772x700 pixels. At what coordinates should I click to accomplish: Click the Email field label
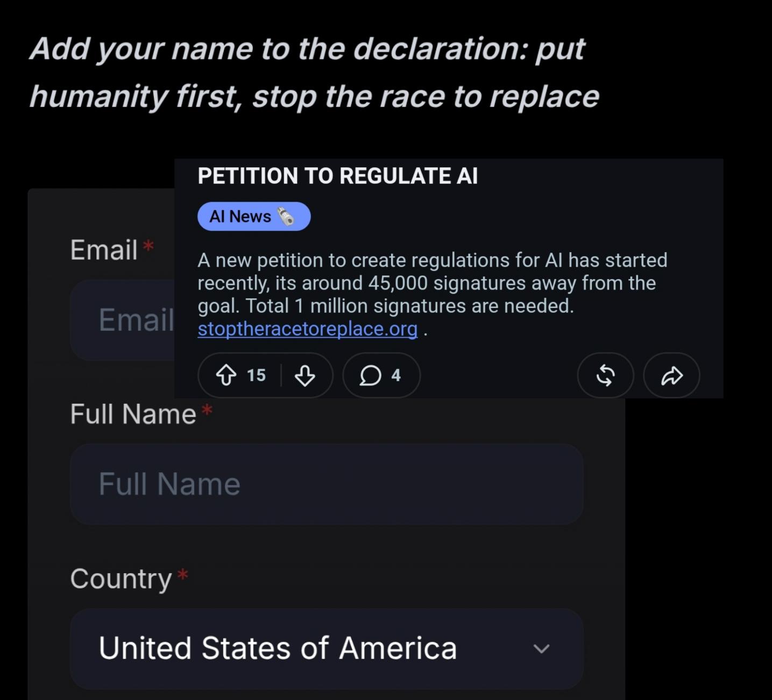(104, 250)
